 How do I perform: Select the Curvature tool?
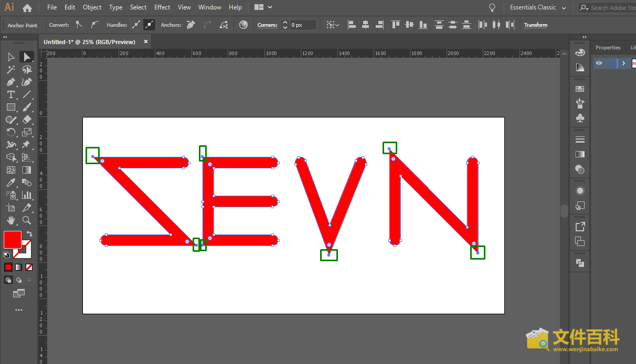coord(27,82)
